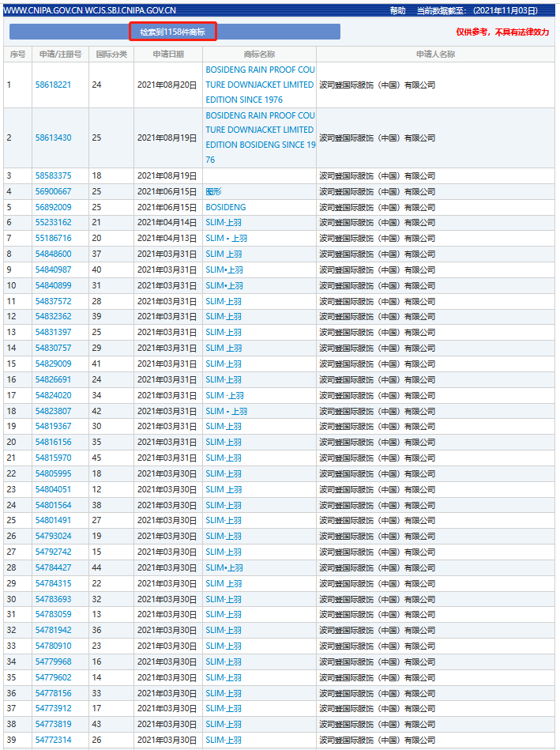
Task: Open registration number 54805995
Action: click(x=53, y=473)
